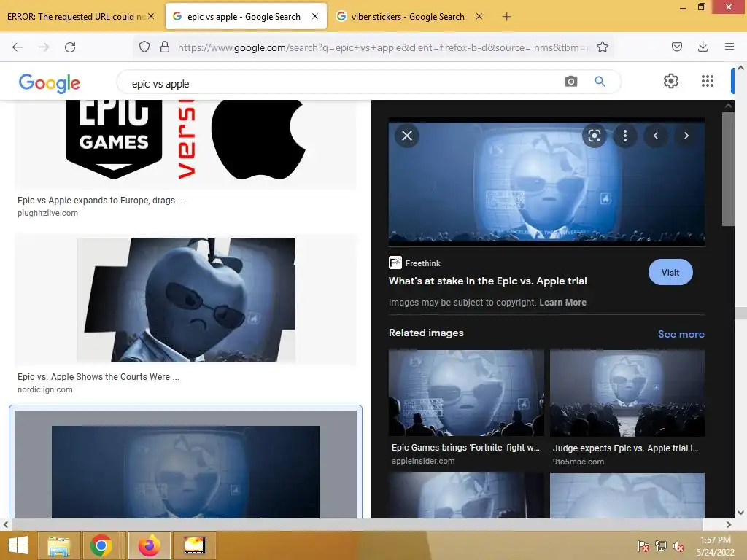Viewport: 747px width, 560px height.
Task: Show the next image in preview
Action: tap(686, 136)
